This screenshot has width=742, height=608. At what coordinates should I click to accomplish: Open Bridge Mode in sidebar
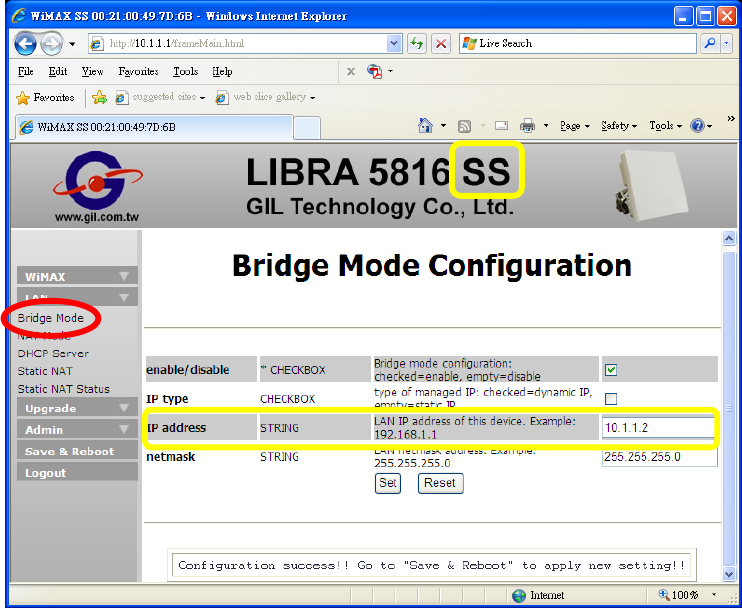[x=50, y=318]
